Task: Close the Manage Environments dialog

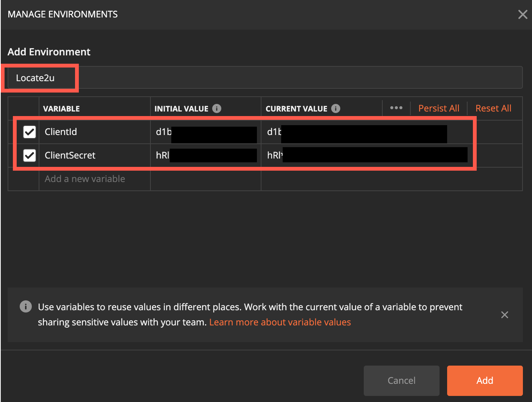Action: (x=523, y=14)
